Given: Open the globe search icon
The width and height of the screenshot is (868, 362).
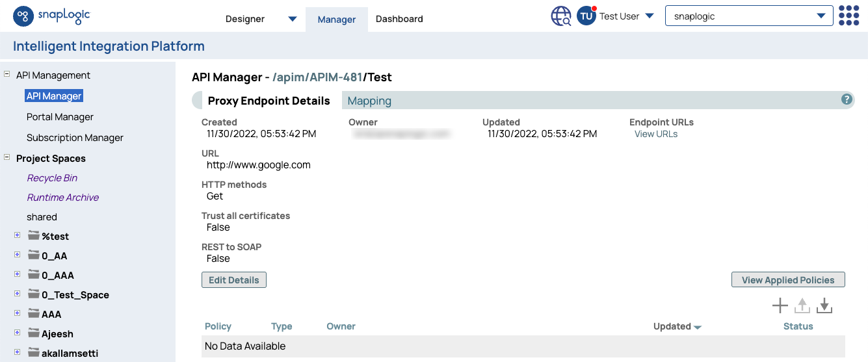Looking at the screenshot, I should click(x=561, y=16).
